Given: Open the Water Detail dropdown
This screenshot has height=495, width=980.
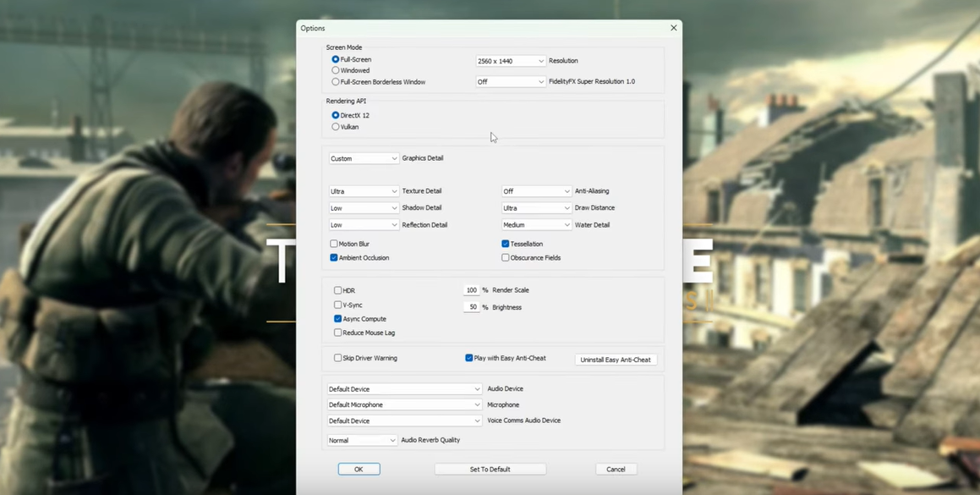Looking at the screenshot, I should [x=536, y=225].
